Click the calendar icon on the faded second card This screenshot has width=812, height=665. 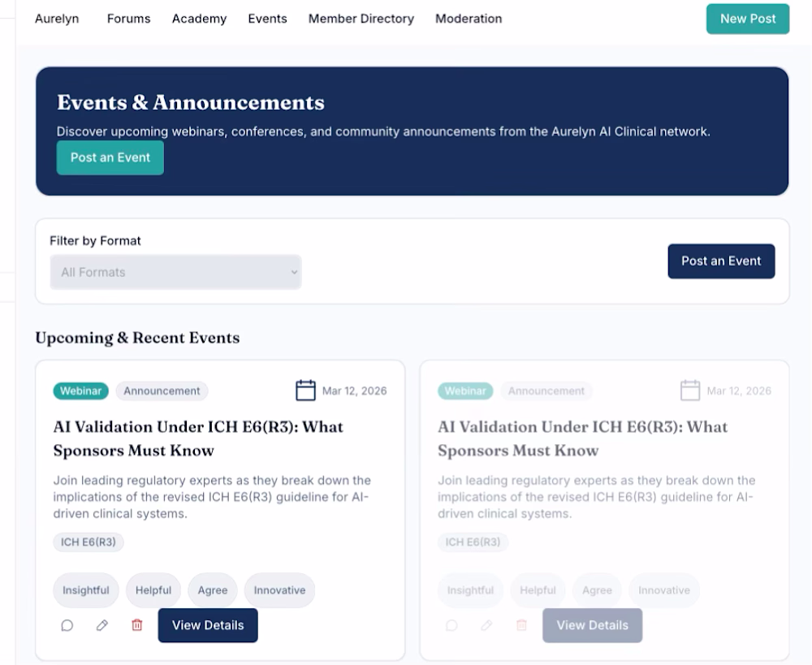[x=689, y=391]
